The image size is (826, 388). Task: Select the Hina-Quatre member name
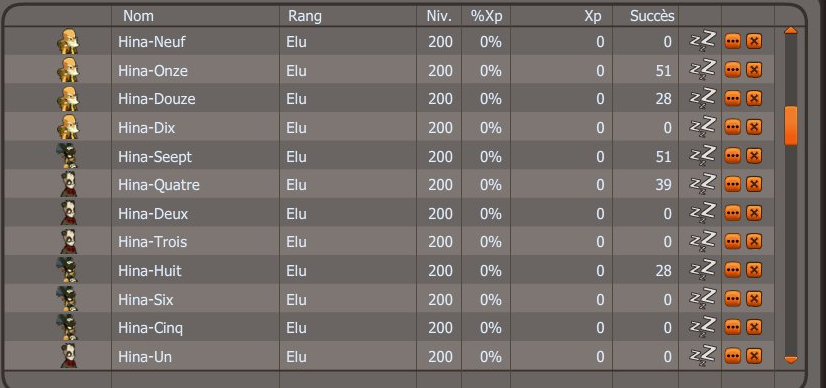coord(159,185)
